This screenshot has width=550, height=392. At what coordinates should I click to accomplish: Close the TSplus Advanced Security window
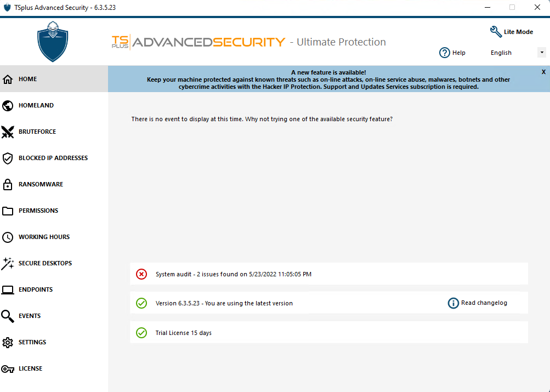point(537,7)
